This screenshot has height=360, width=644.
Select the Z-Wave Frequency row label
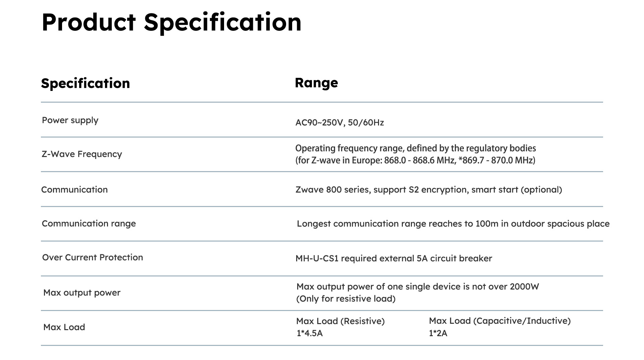[82, 154]
